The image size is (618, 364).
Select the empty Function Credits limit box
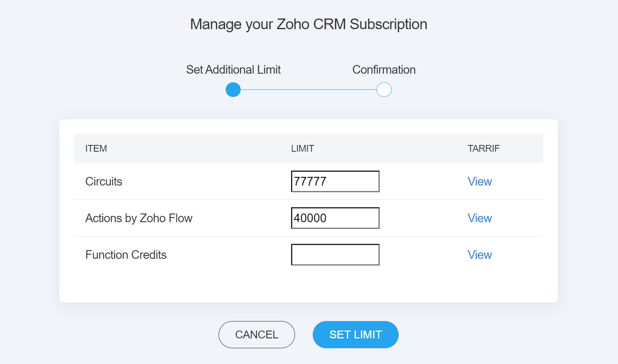[335, 254]
